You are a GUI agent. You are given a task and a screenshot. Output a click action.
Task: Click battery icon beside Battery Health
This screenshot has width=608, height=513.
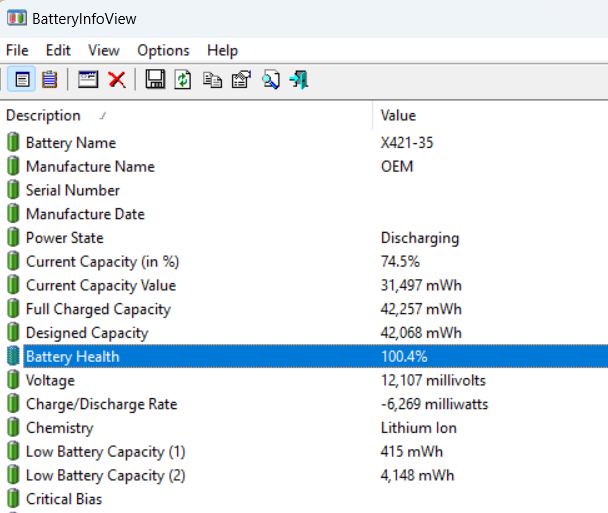13,356
